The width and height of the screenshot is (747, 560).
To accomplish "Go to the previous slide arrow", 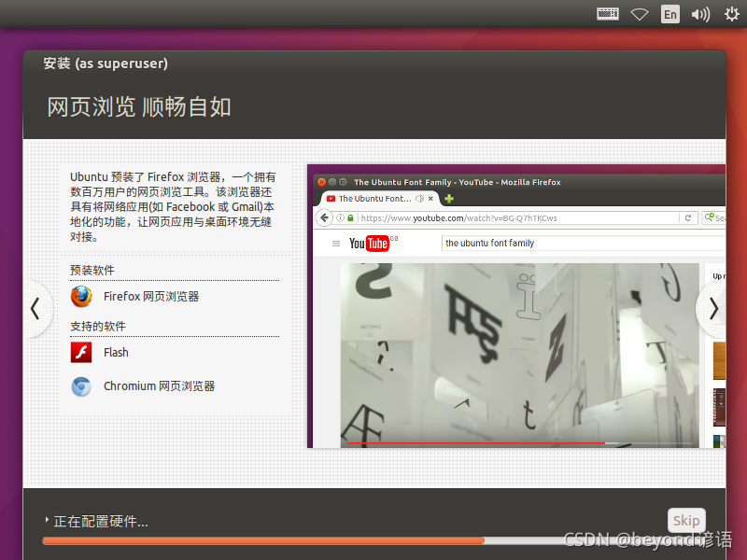I will 35,309.
